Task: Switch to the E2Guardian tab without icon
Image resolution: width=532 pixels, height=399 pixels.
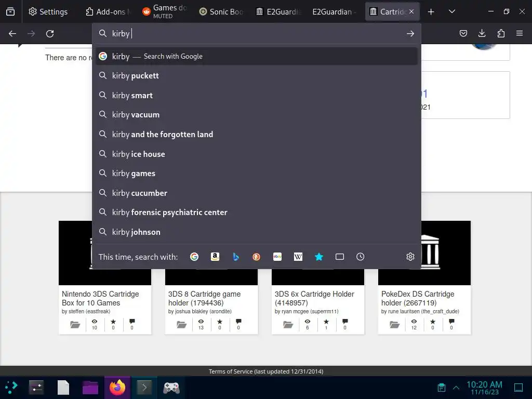Action: point(335,11)
